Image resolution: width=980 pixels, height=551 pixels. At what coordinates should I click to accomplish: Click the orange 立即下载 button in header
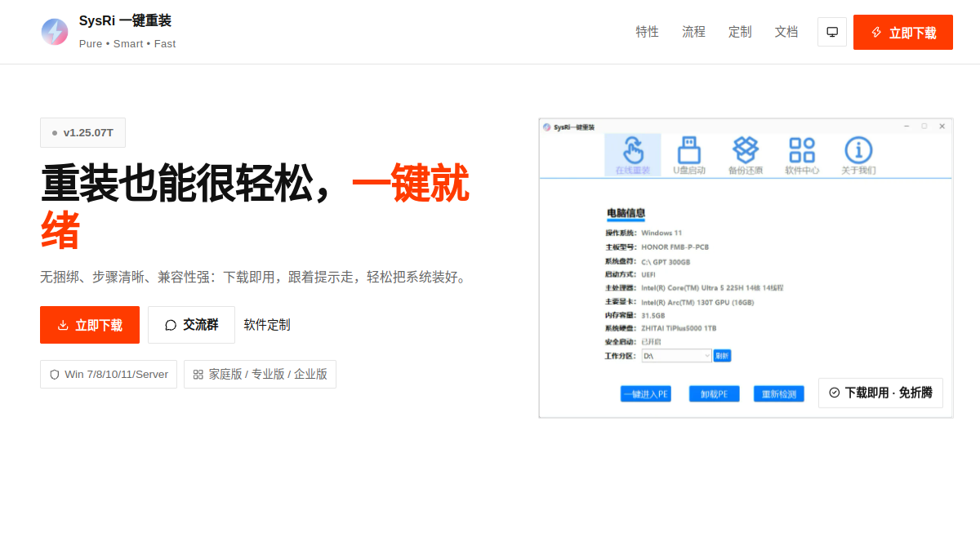coord(903,32)
